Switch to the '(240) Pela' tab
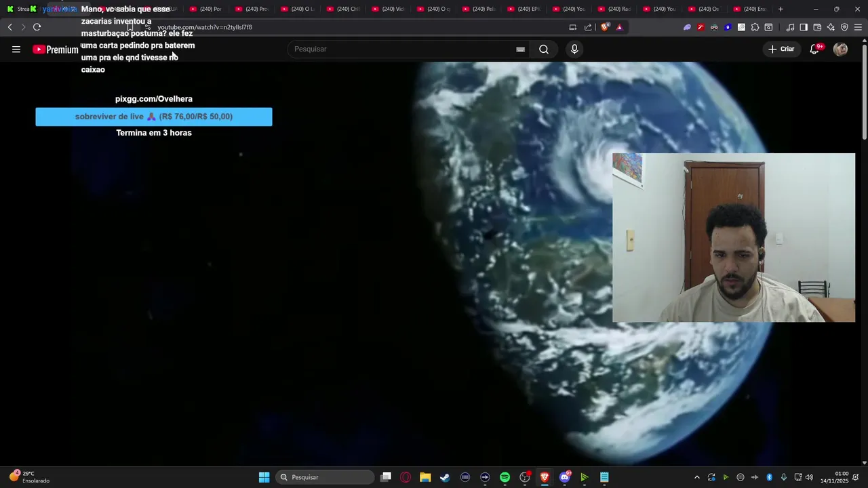Image resolution: width=868 pixels, height=488 pixels. pyautogui.click(x=479, y=9)
